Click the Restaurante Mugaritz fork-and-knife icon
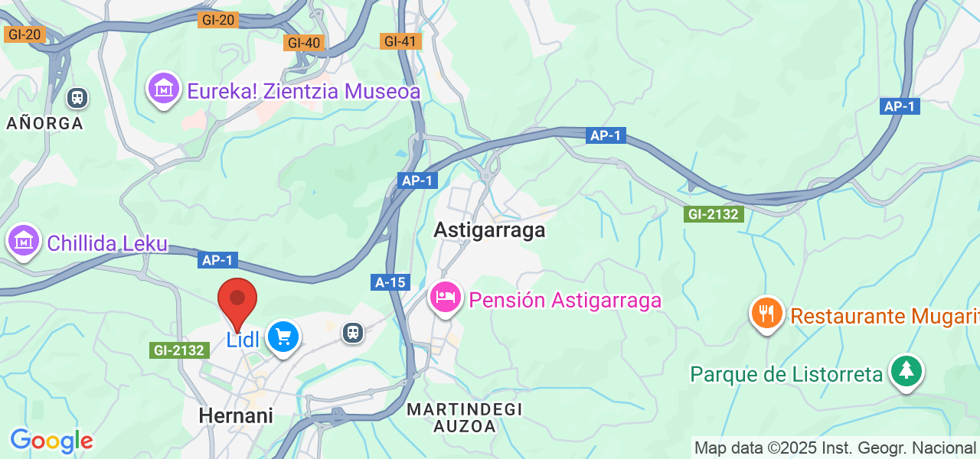This screenshot has width=980, height=459. pos(766,314)
